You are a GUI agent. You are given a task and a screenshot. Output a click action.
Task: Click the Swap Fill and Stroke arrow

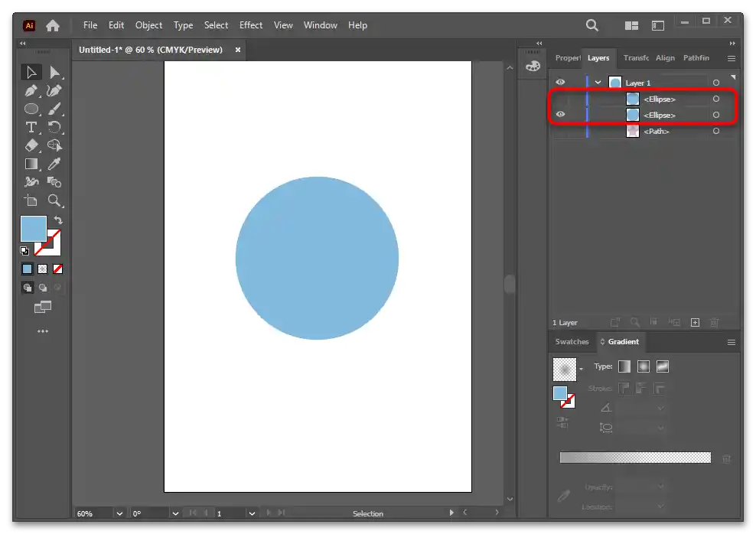point(58,220)
